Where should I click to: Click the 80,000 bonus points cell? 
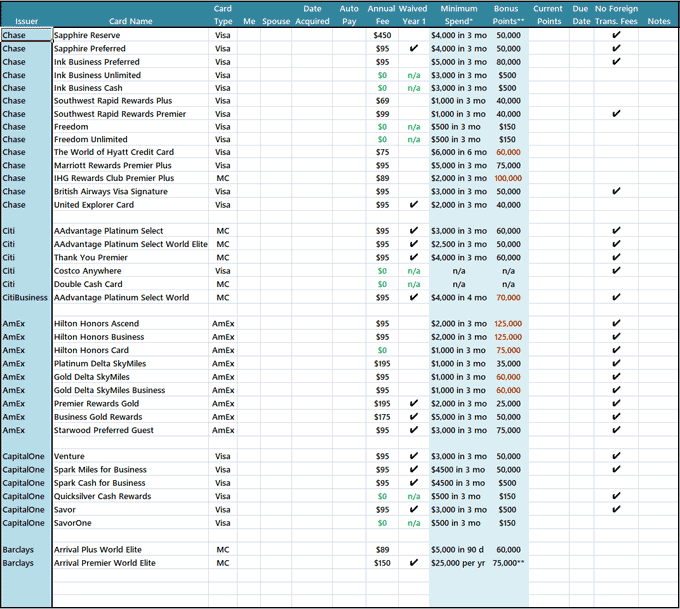pyautogui.click(x=508, y=62)
